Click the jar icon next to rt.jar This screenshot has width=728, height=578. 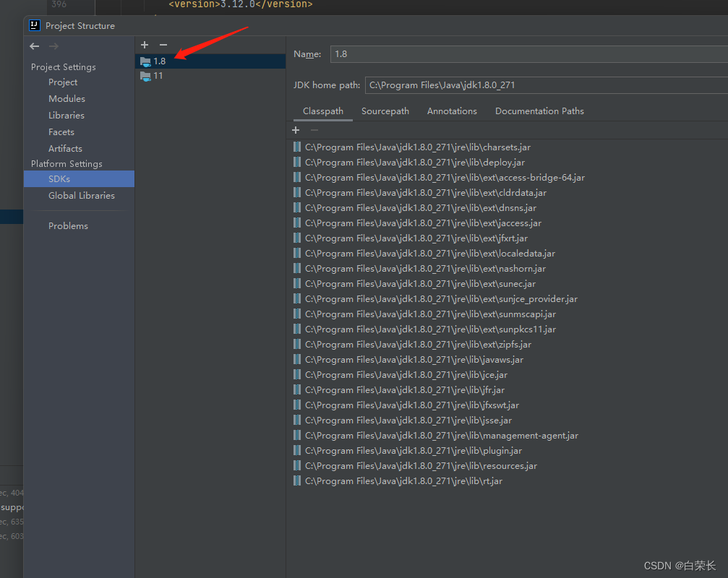(x=296, y=480)
